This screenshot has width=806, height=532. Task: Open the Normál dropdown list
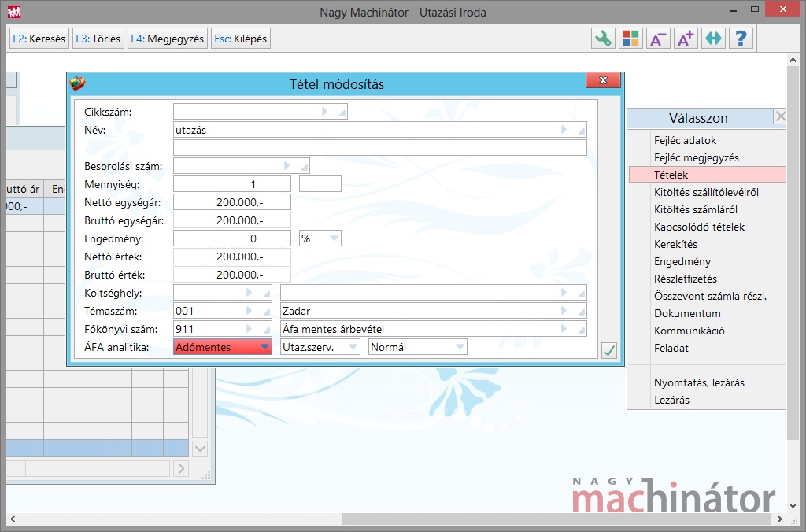417,347
